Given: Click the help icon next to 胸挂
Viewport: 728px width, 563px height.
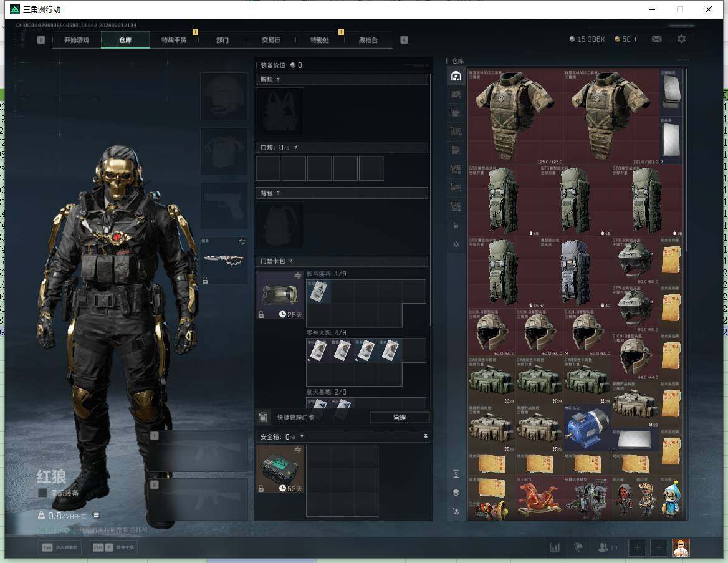Looking at the screenshot, I should (x=278, y=79).
